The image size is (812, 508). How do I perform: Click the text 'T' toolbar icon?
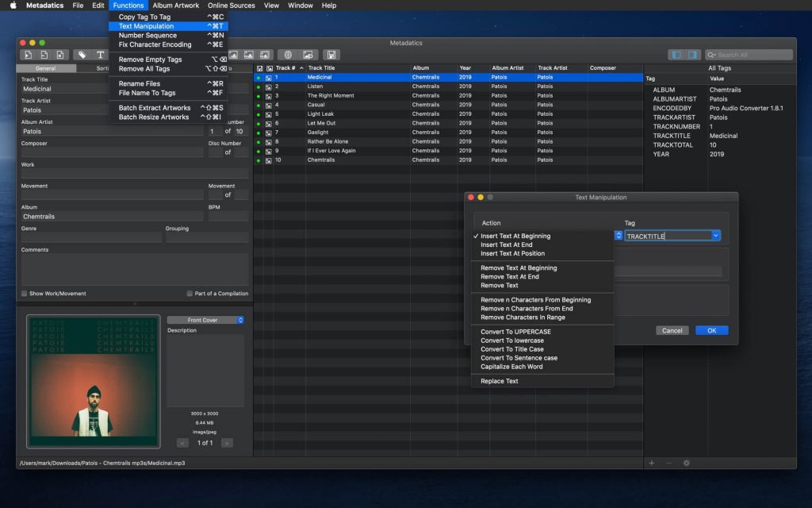pyautogui.click(x=101, y=55)
